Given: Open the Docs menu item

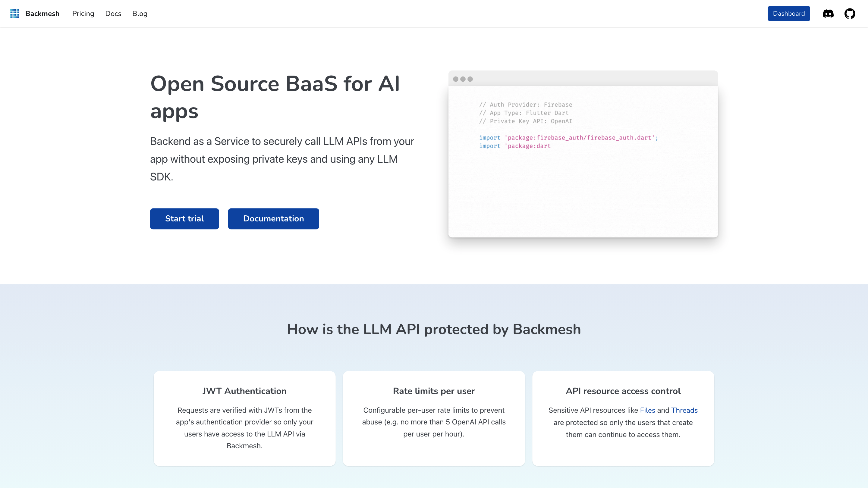Looking at the screenshot, I should click(x=113, y=14).
